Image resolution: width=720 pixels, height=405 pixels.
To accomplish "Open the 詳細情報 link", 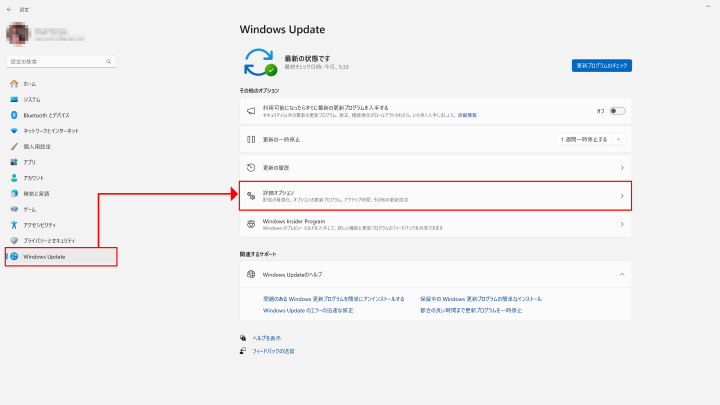I will coord(467,115).
